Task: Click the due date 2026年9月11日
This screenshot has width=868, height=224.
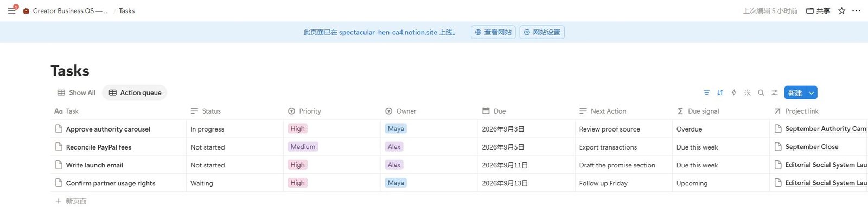Action: [505, 165]
